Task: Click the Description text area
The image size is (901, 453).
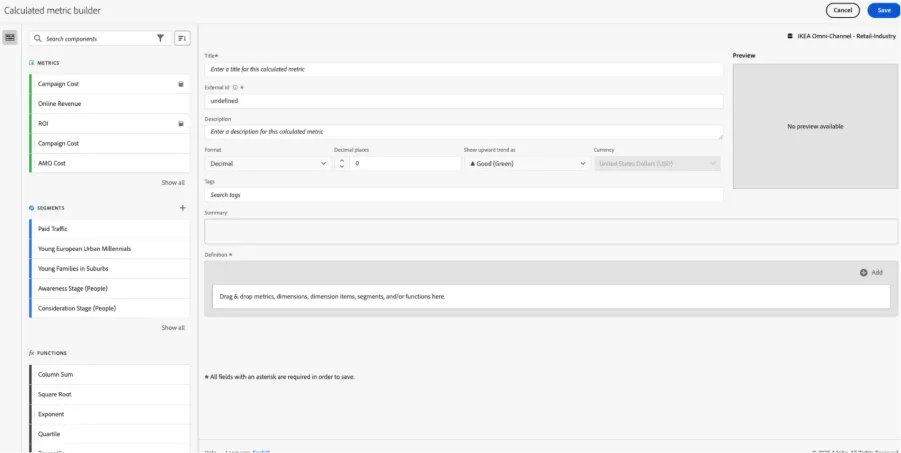Action: pos(463,132)
